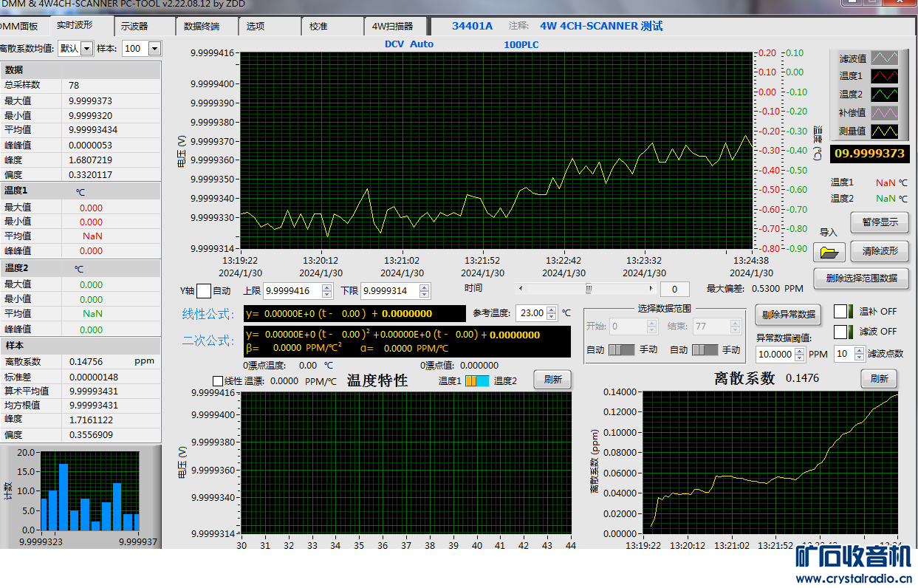Toggle the 滤波 OFF switch
918x588 pixels.
[x=845, y=332]
